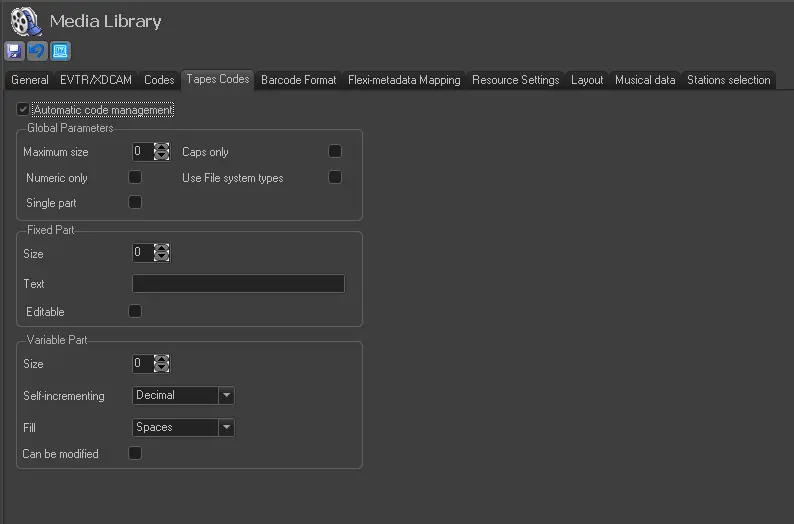794x524 pixels.
Task: Increase Maximum size with up arrow
Action: pyautogui.click(x=162, y=148)
